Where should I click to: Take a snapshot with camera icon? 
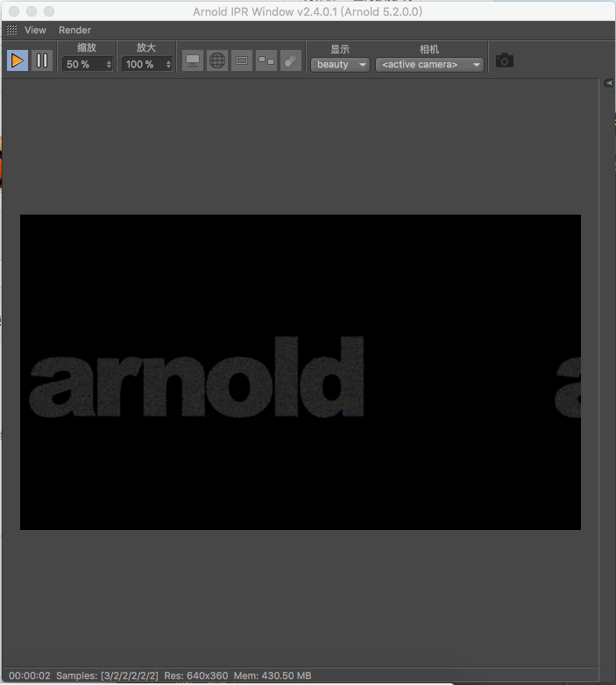point(505,60)
